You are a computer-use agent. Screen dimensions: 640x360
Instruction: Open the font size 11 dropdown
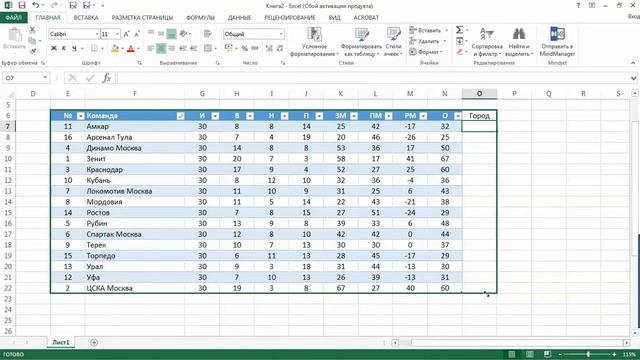click(118, 34)
